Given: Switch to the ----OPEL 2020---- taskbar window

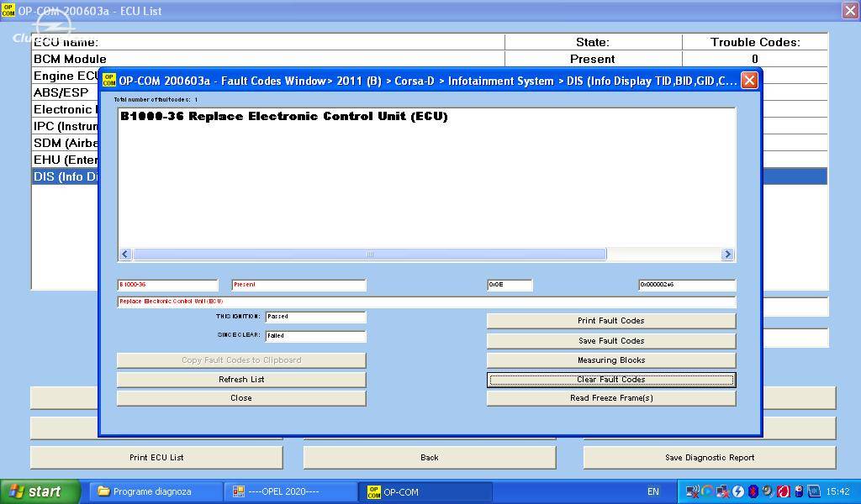Looking at the screenshot, I should [290, 491].
